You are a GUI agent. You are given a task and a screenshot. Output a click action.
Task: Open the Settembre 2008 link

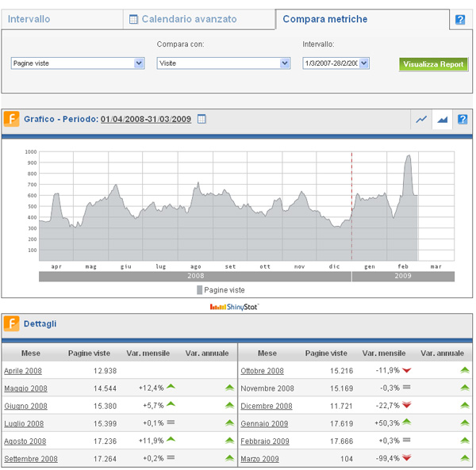coord(31,459)
